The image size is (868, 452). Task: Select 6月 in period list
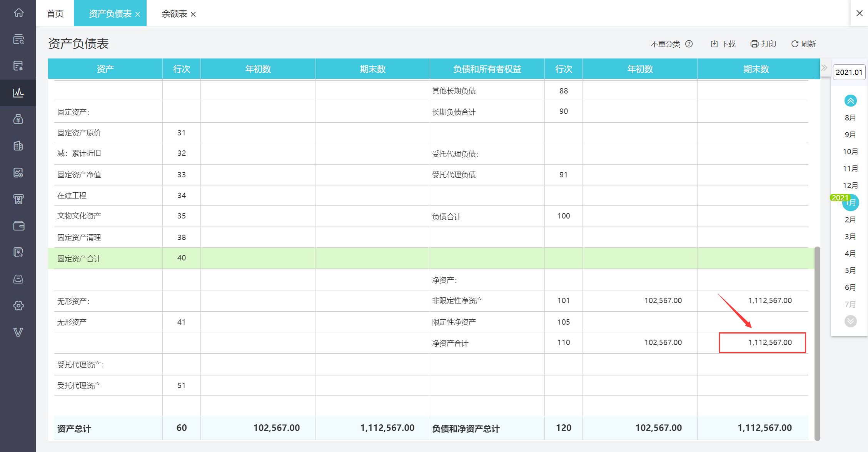850,287
